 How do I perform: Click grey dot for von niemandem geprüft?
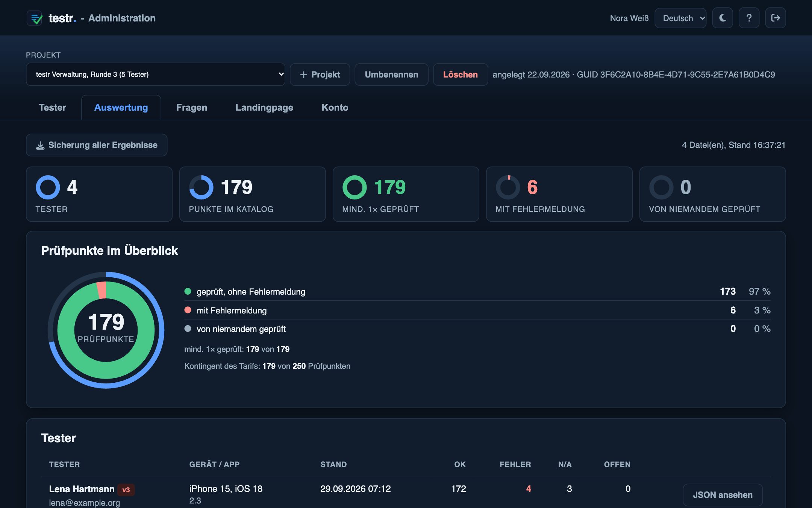(188, 329)
